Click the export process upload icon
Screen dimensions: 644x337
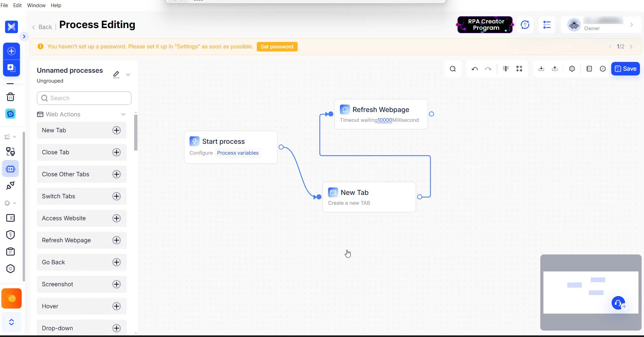(x=555, y=69)
